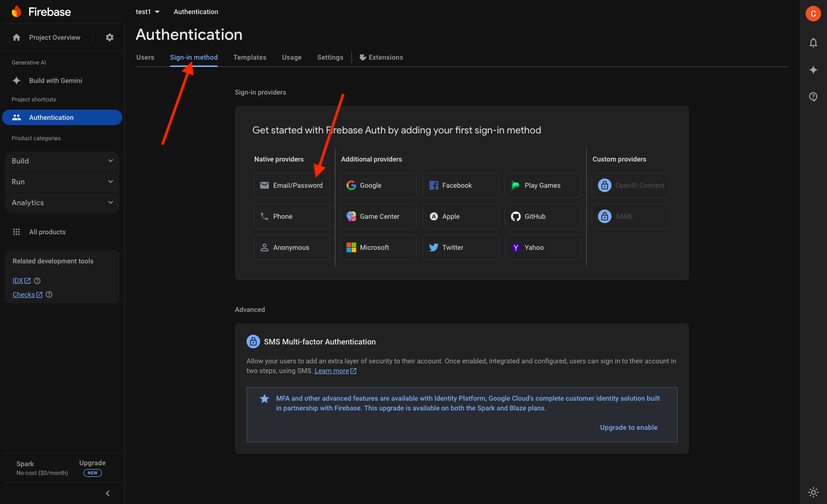The image size is (827, 504).
Task: Open notifications bell icon
Action: [x=813, y=43]
